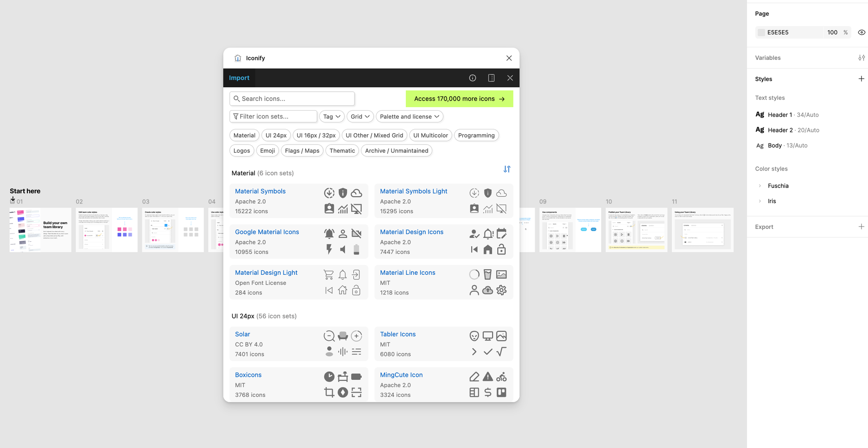
Task: Click the page opacity 100 value
Action: 832,32
